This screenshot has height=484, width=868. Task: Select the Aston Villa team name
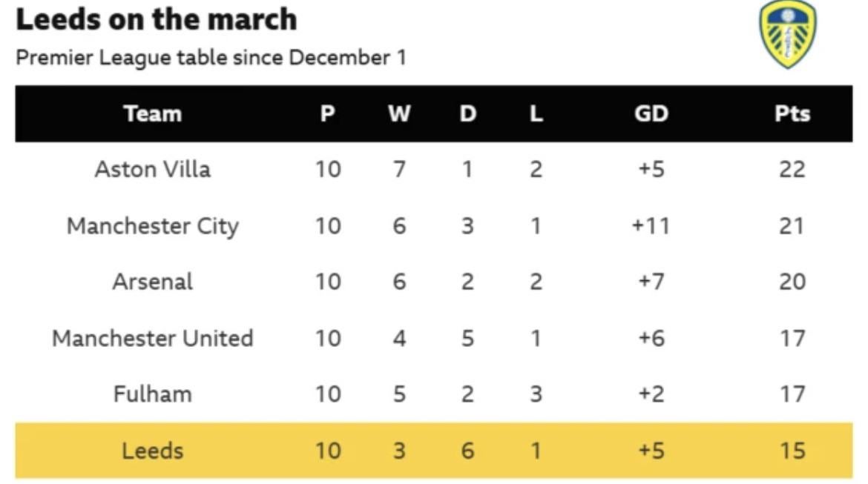153,169
